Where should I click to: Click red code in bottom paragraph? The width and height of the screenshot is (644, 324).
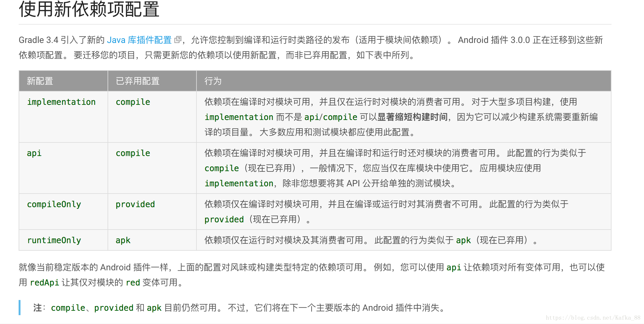point(133,283)
